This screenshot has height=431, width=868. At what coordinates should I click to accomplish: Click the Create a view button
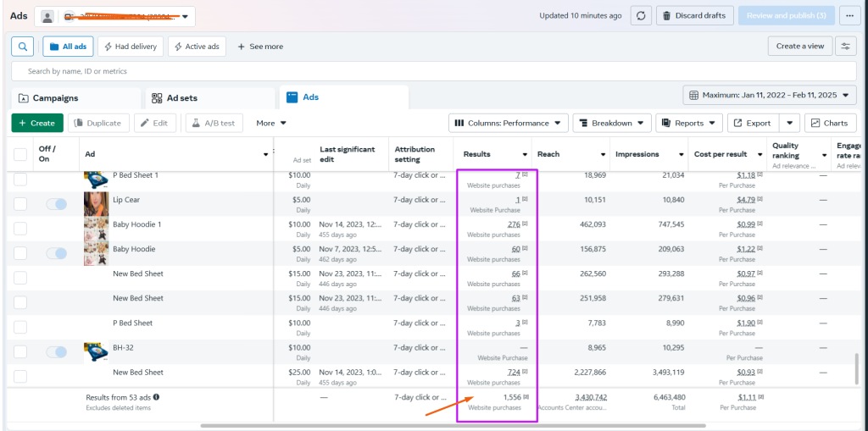(x=799, y=47)
